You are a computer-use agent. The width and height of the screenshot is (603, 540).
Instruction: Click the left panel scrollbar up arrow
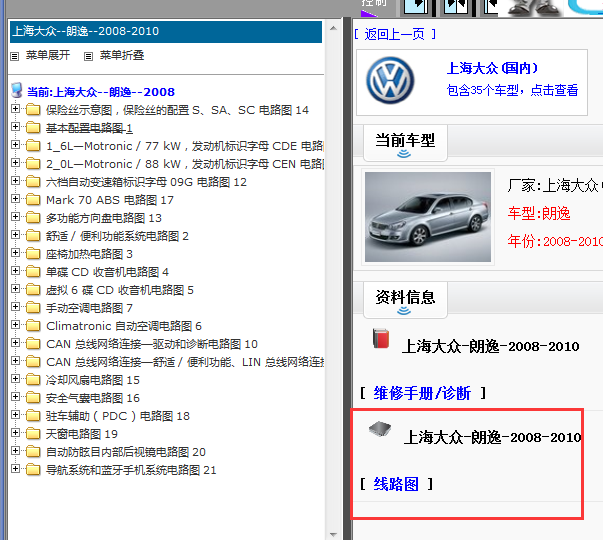[333, 28]
